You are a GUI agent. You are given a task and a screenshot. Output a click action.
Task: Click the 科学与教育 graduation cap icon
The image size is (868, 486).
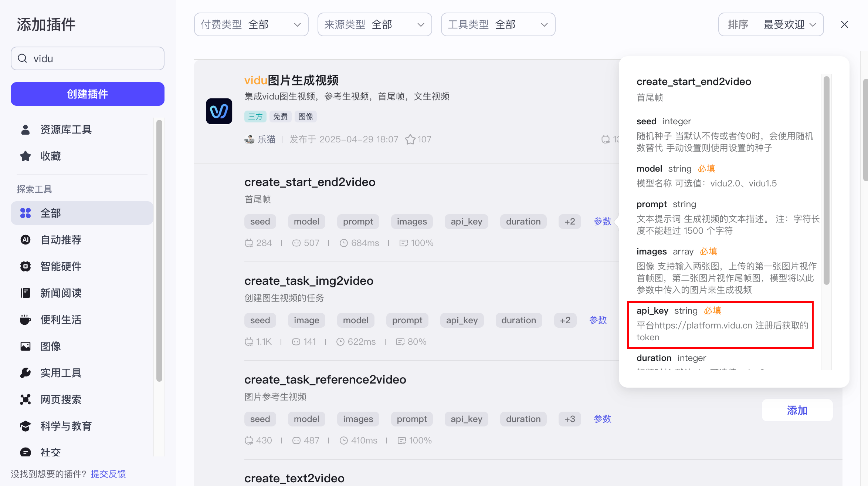point(26,426)
